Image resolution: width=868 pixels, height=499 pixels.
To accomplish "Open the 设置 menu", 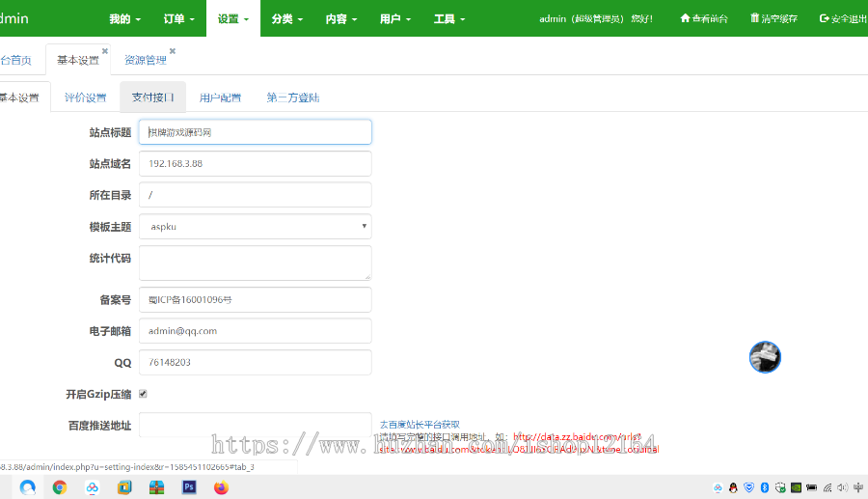I will click(x=233, y=19).
